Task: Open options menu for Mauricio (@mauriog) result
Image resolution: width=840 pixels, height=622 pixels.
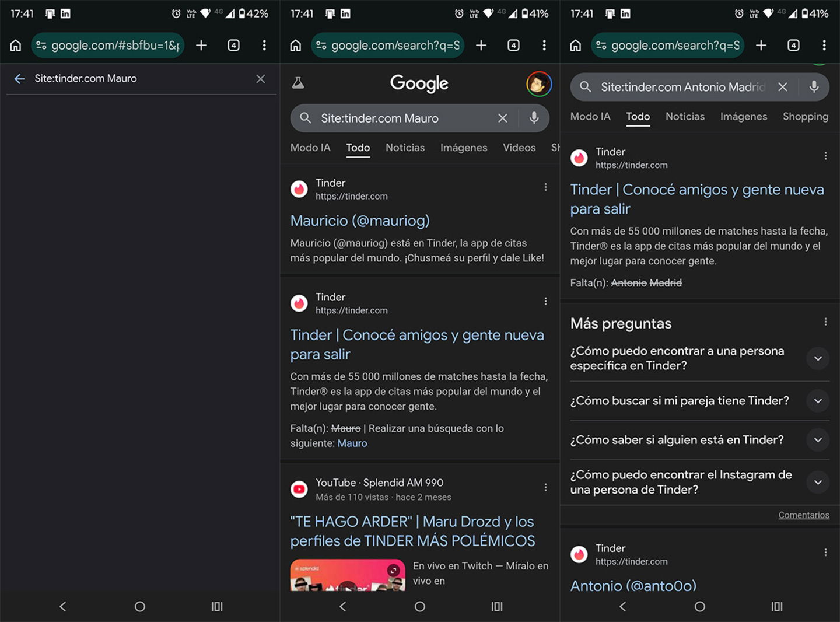Action: 545,187
